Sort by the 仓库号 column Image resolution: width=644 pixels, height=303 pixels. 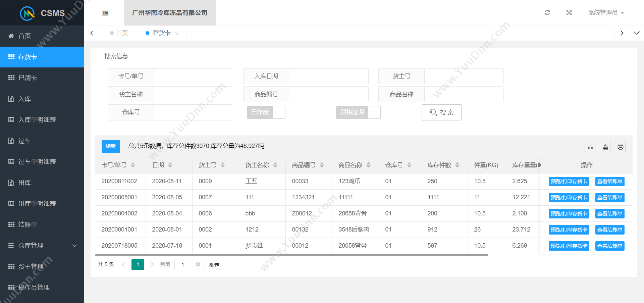409,165
